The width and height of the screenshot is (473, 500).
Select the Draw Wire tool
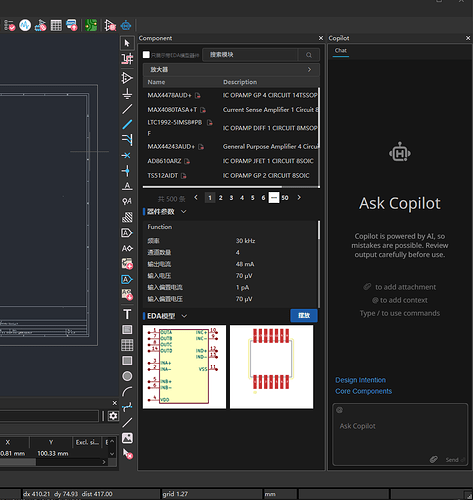tap(127, 109)
